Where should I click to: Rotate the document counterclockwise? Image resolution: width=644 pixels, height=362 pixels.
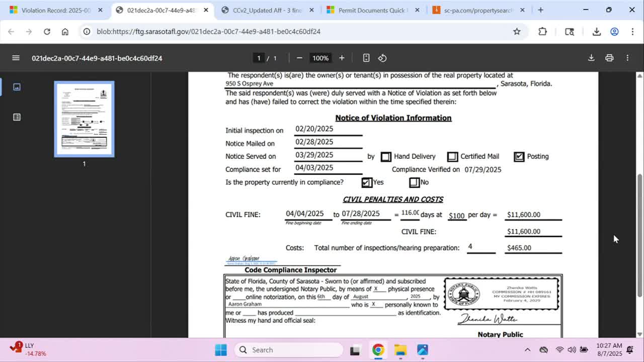pos(382,58)
